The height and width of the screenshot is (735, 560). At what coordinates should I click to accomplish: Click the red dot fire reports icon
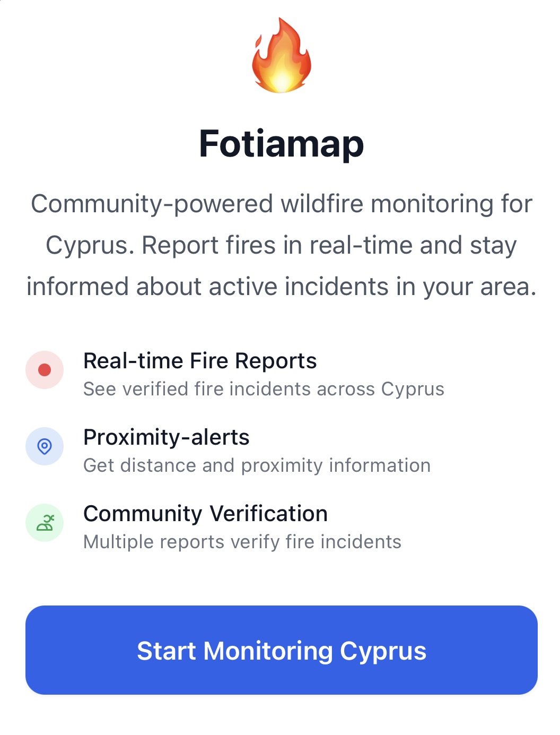click(45, 370)
